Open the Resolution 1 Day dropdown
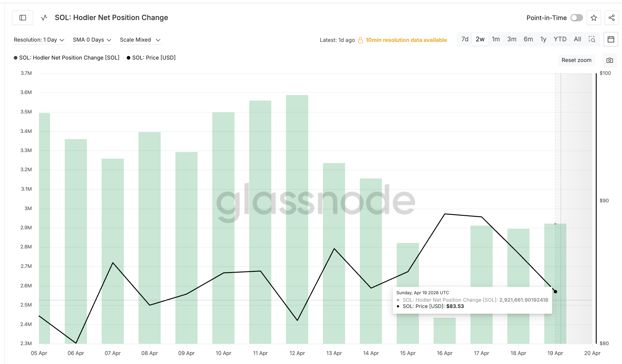622x364 pixels. [x=39, y=40]
